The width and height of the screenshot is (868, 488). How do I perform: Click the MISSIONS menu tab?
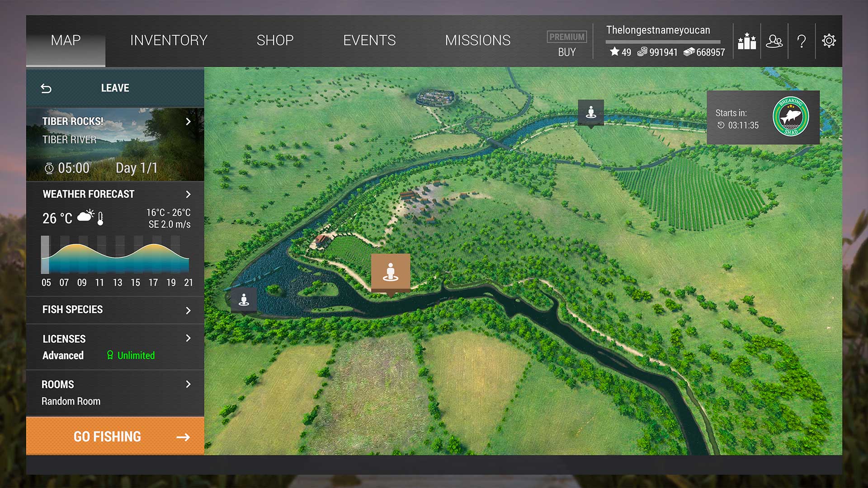[477, 41]
